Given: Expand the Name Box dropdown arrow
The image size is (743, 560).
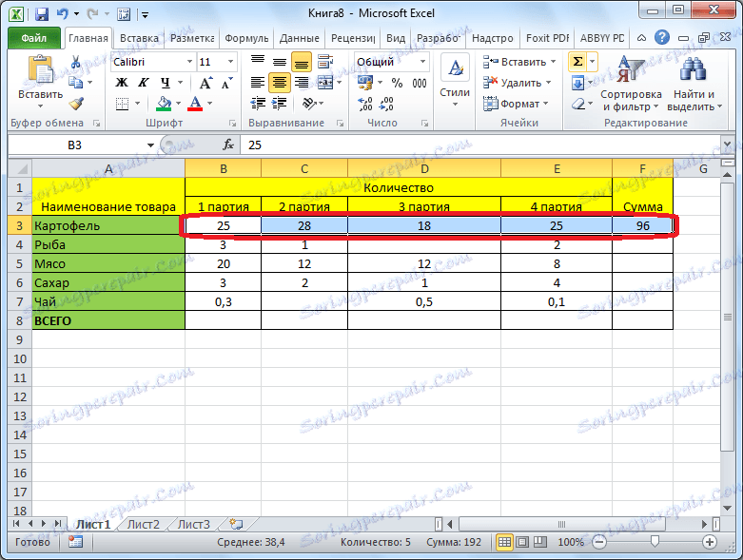Looking at the screenshot, I should pyautogui.click(x=150, y=145).
